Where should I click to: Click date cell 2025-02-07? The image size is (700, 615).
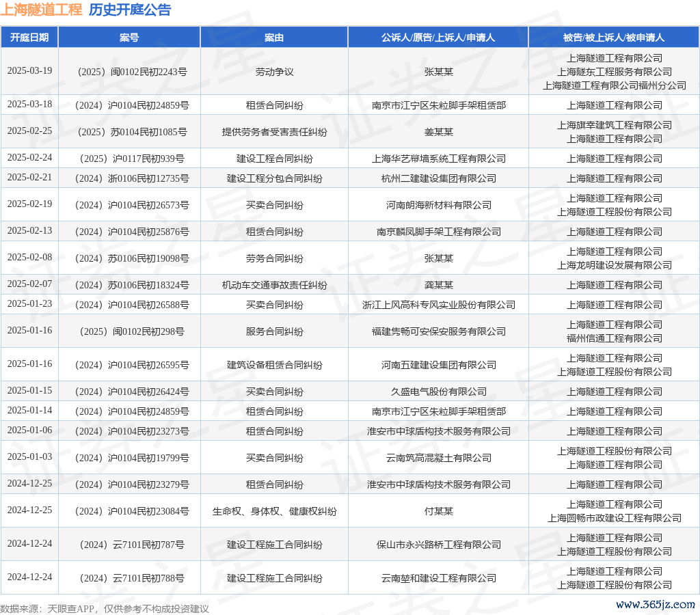pyautogui.click(x=29, y=284)
